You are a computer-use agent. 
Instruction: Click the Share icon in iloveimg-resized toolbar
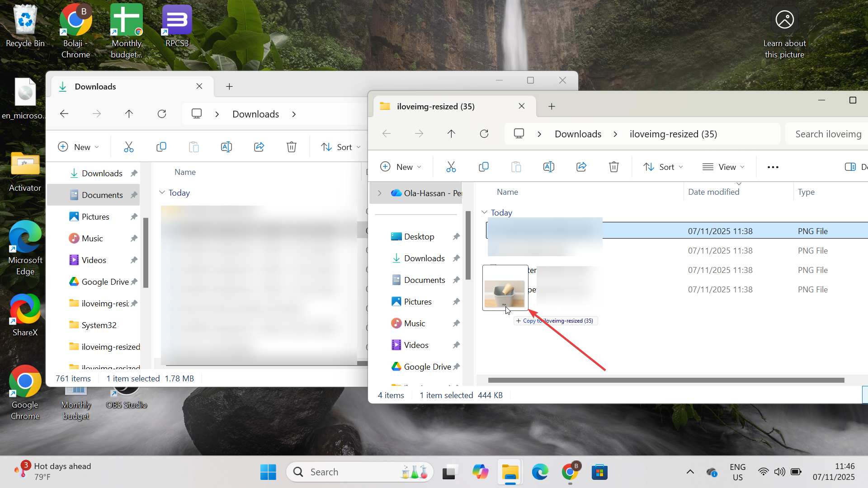point(581,167)
